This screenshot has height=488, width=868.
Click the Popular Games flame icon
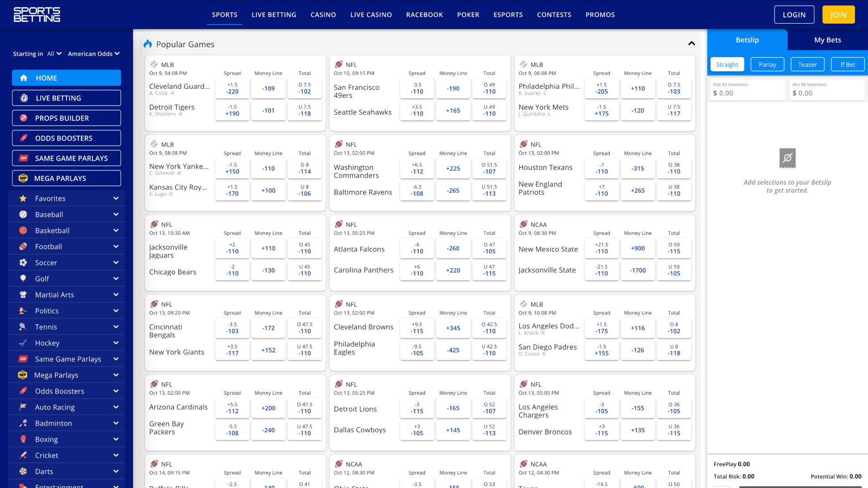(148, 44)
